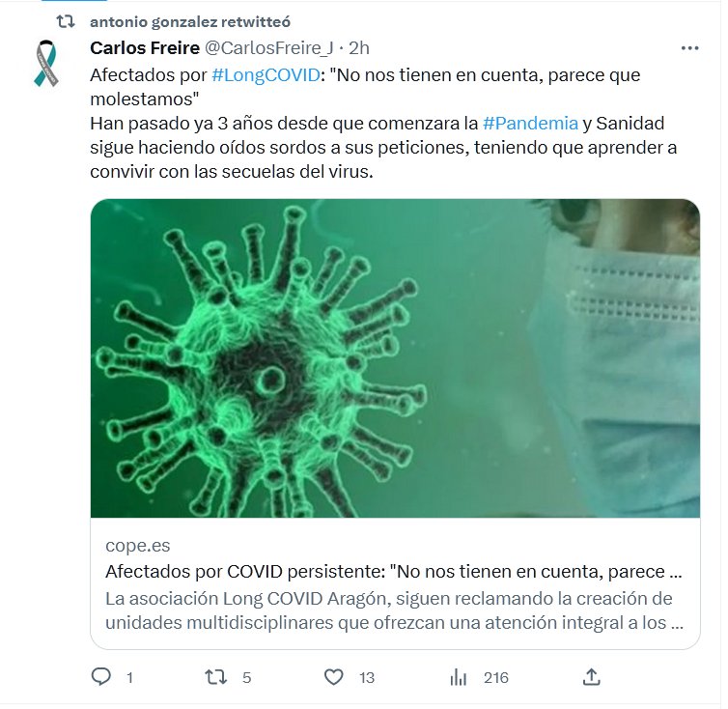Retweet using the retweet arrows icon
Screen dimensions: 728x709
pyautogui.click(x=216, y=677)
